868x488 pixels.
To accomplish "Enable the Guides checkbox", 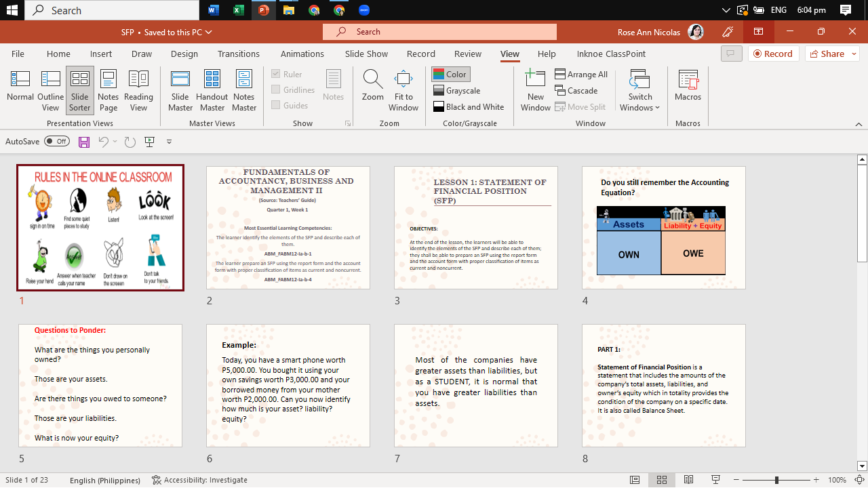I will click(x=290, y=106).
